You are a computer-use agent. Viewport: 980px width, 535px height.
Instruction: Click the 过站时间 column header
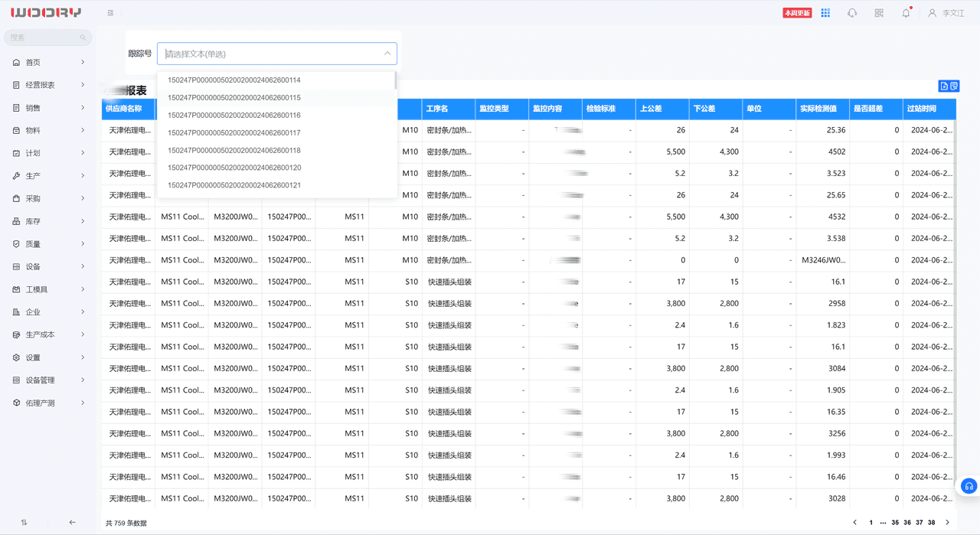(929, 109)
